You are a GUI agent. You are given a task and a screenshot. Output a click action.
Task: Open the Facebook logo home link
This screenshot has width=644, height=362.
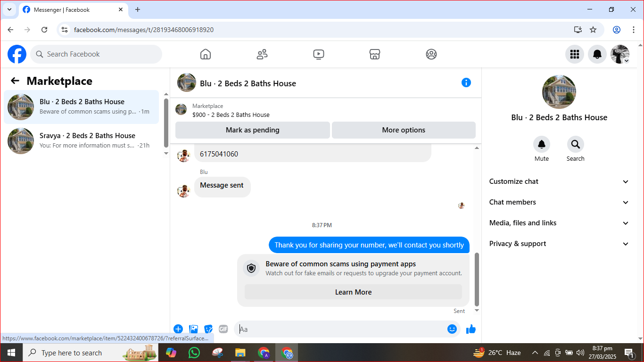click(17, 54)
